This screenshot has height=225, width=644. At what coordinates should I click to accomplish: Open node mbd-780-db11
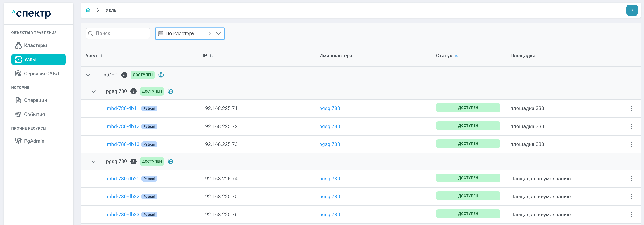123,108
